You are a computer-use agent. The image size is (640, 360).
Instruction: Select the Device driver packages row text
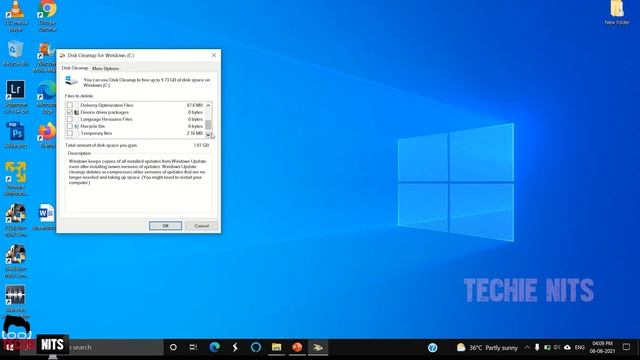104,112
